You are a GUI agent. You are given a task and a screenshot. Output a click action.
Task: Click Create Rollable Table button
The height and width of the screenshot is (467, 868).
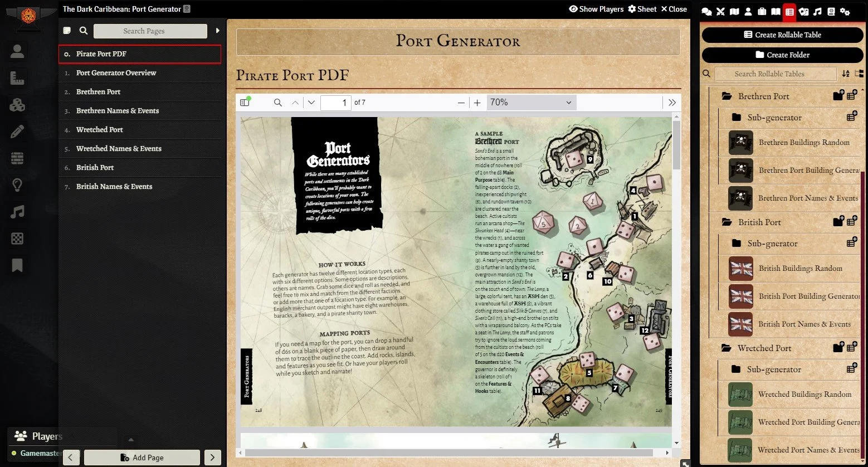click(x=782, y=35)
